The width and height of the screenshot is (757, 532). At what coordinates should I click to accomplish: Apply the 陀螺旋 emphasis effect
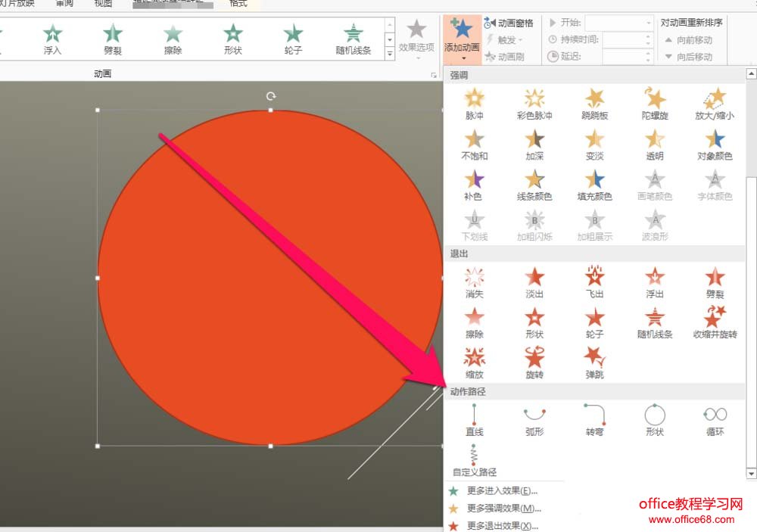(x=655, y=104)
